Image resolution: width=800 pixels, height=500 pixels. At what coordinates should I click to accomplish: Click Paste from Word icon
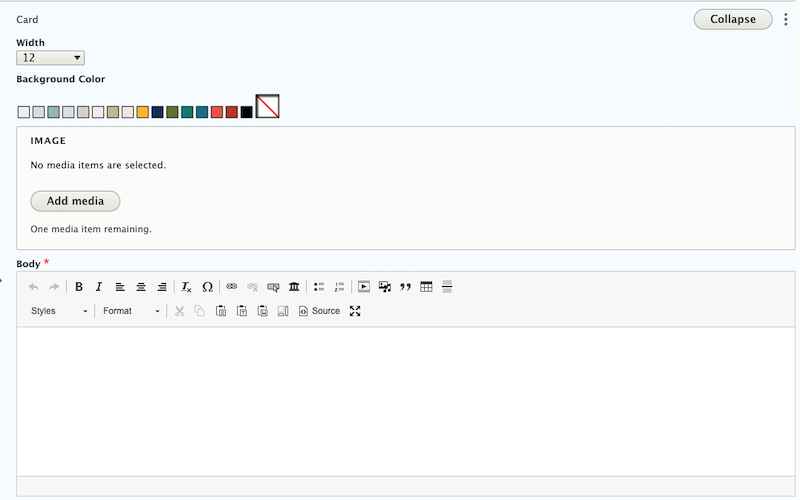click(x=262, y=311)
